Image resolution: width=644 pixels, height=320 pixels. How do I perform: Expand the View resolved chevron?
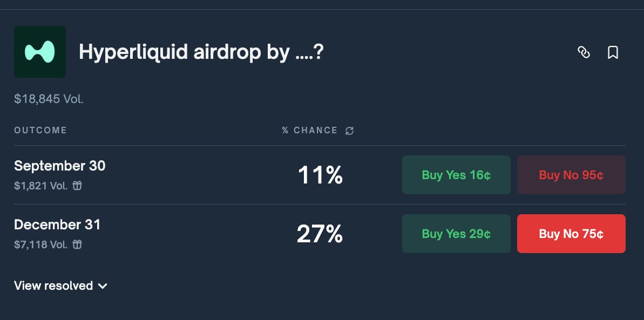[x=103, y=286]
